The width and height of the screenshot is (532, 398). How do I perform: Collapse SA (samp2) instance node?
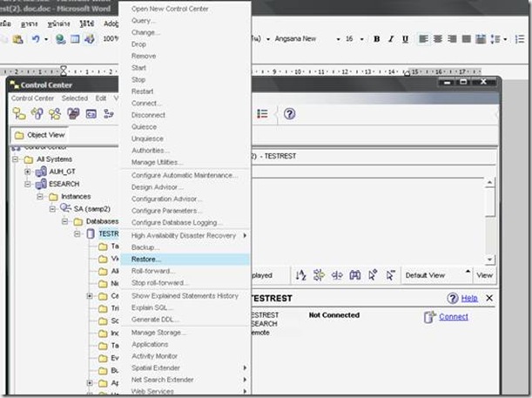point(52,209)
